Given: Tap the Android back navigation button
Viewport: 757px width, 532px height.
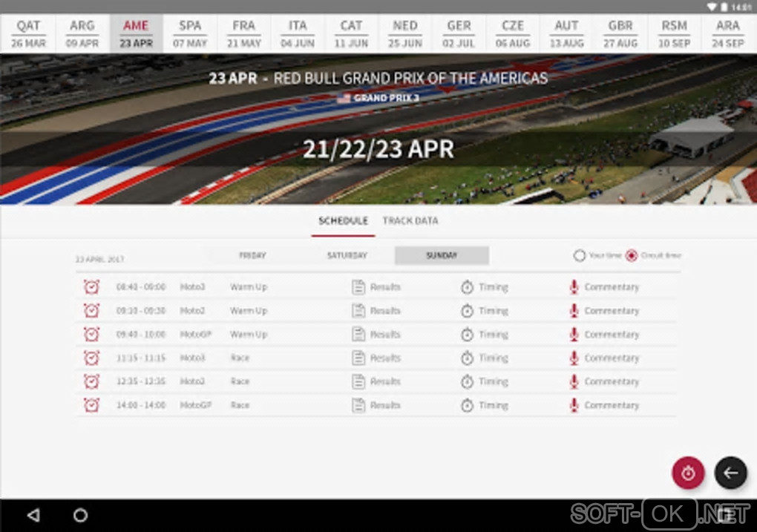Looking at the screenshot, I should (33, 515).
